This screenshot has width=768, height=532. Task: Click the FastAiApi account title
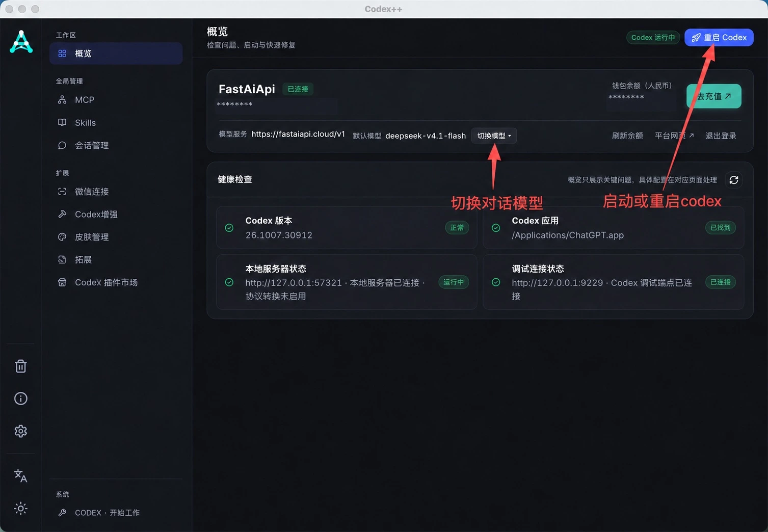coord(247,89)
